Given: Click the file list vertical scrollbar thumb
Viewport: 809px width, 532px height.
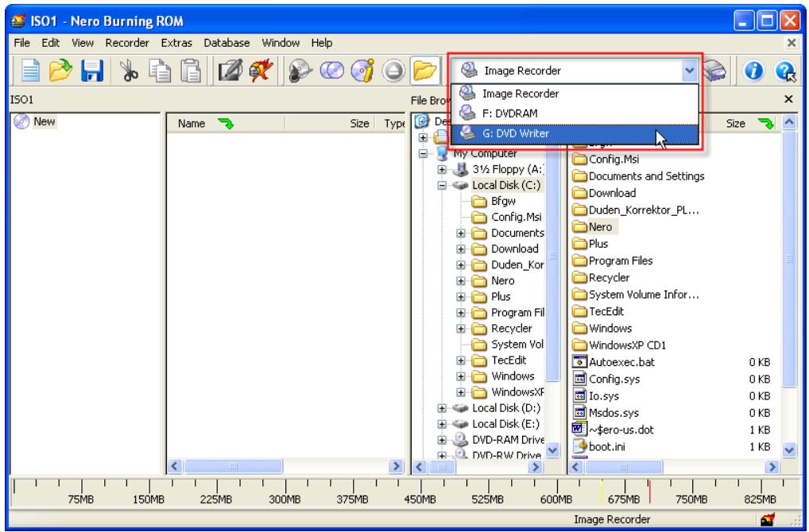Looking at the screenshot, I should tap(789, 259).
